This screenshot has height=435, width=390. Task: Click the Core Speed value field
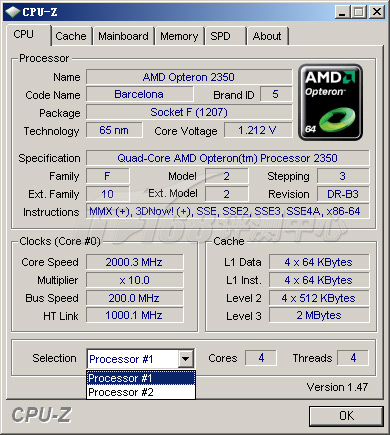click(135, 262)
